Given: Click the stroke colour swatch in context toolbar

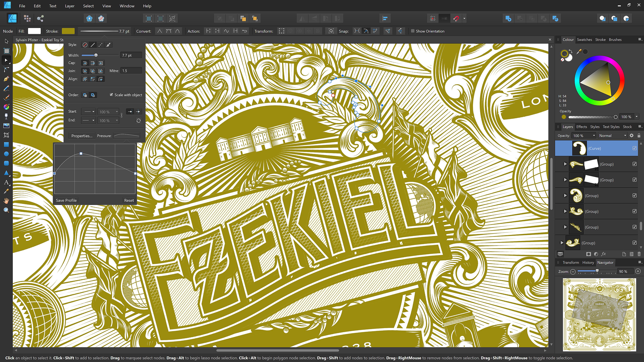Looking at the screenshot, I should pyautogui.click(x=68, y=31).
